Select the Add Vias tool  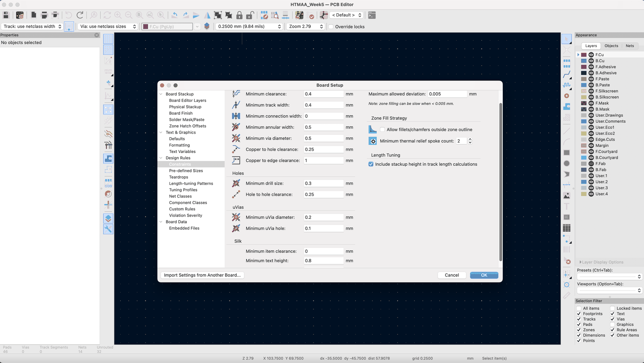point(567,96)
